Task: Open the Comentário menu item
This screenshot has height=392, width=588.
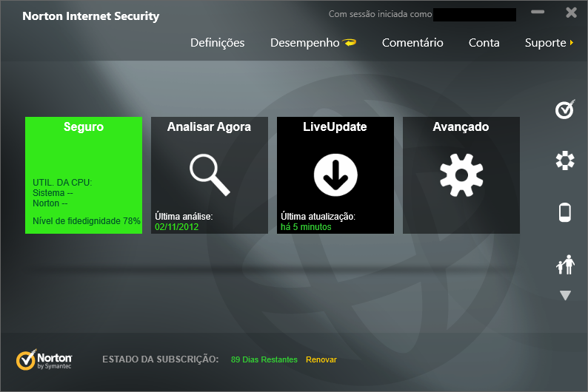Action: click(412, 43)
